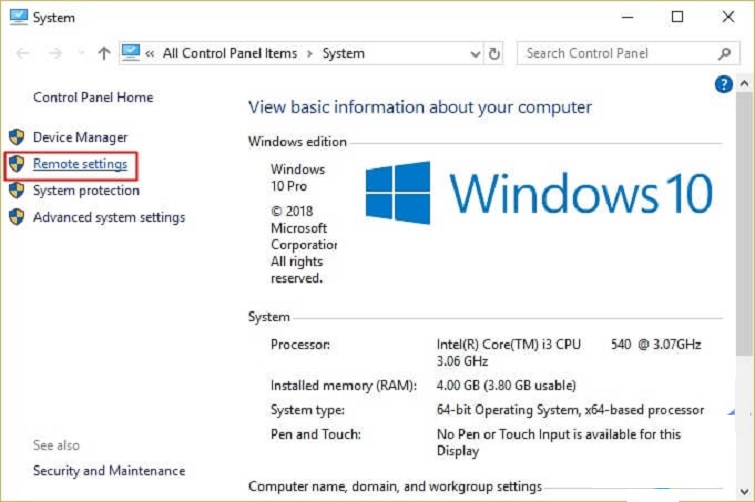Click the search magnifier icon
The width and height of the screenshot is (755, 502).
(x=725, y=53)
